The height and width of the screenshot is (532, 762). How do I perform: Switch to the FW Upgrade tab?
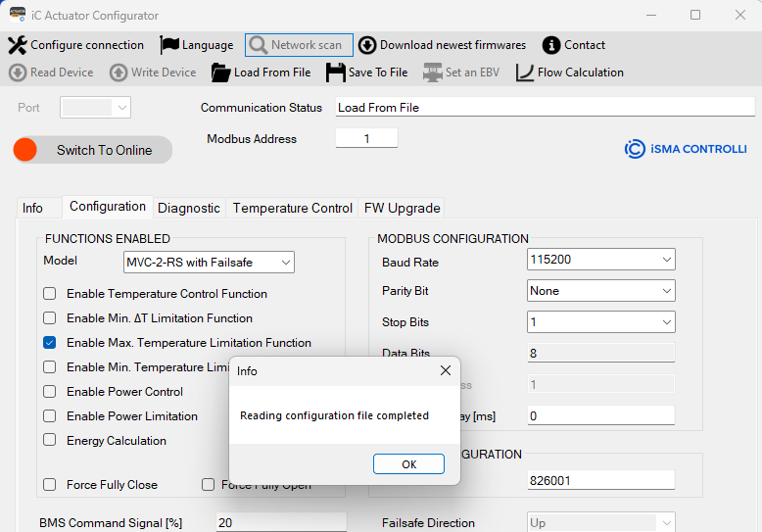coord(402,208)
